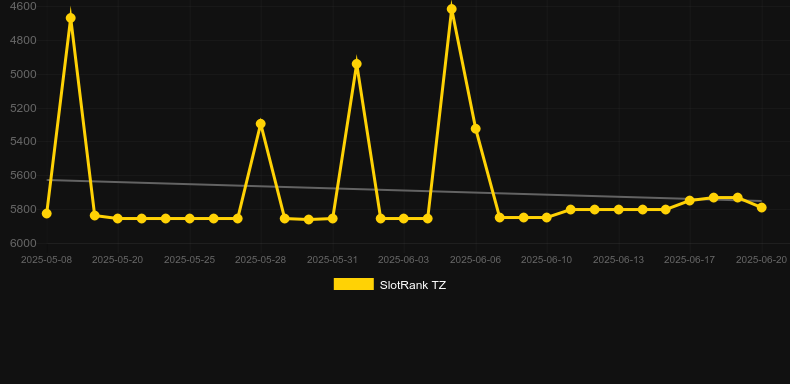Click the 6000 y-axis label
The height and width of the screenshot is (384, 790).
pyautogui.click(x=23, y=243)
